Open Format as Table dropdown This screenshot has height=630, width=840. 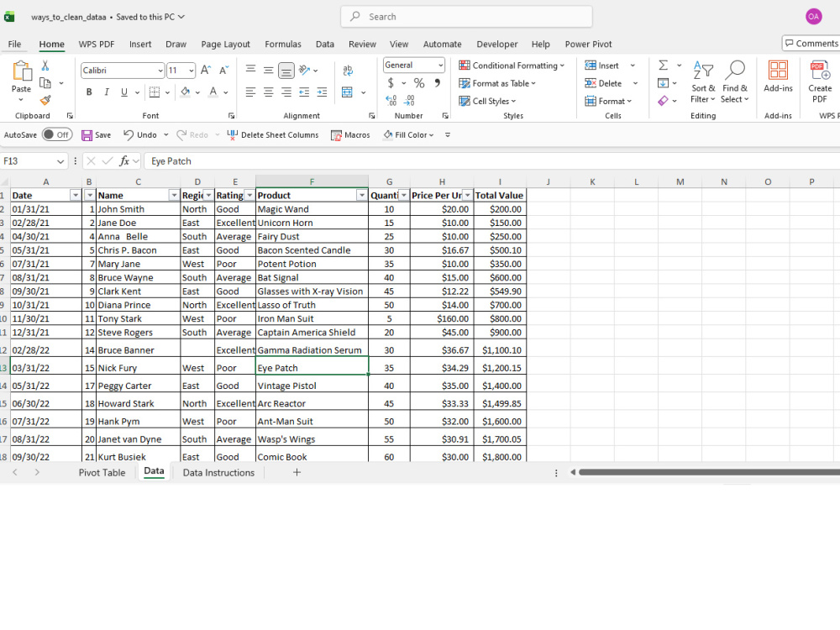pos(497,83)
